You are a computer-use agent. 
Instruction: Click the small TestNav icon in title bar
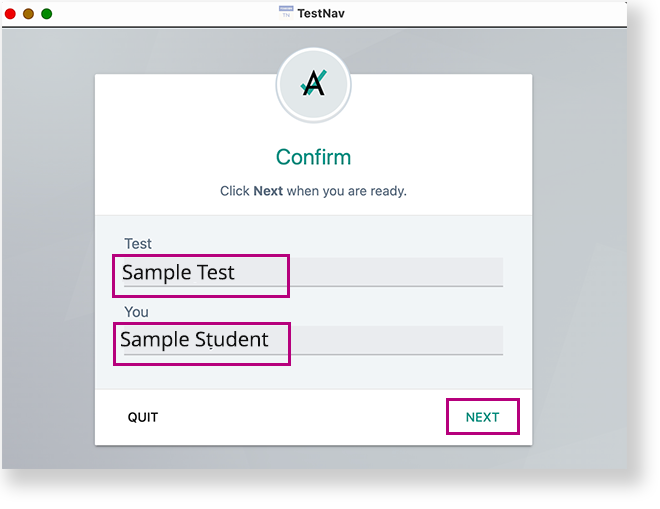(x=286, y=13)
